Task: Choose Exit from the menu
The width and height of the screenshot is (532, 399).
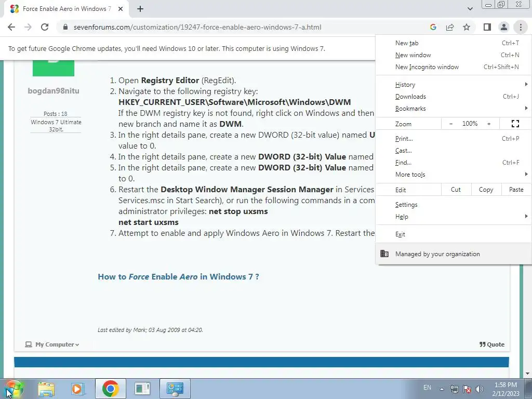Action: (x=454, y=234)
